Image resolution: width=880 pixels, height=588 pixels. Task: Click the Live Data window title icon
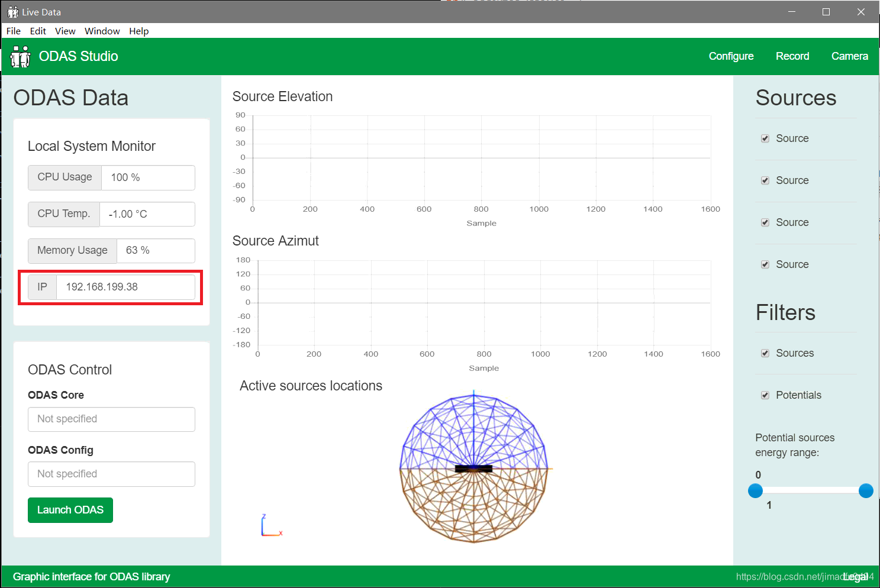click(x=13, y=12)
